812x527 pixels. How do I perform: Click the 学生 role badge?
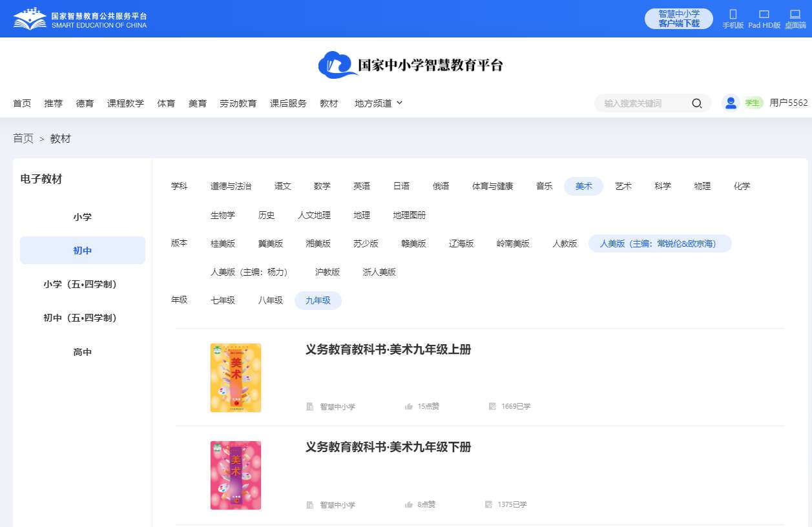coord(753,103)
